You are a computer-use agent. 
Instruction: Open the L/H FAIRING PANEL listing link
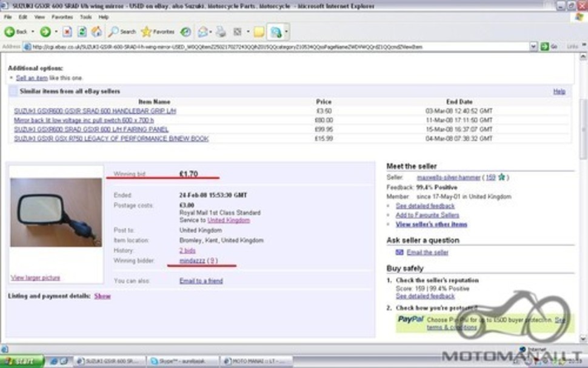click(91, 129)
